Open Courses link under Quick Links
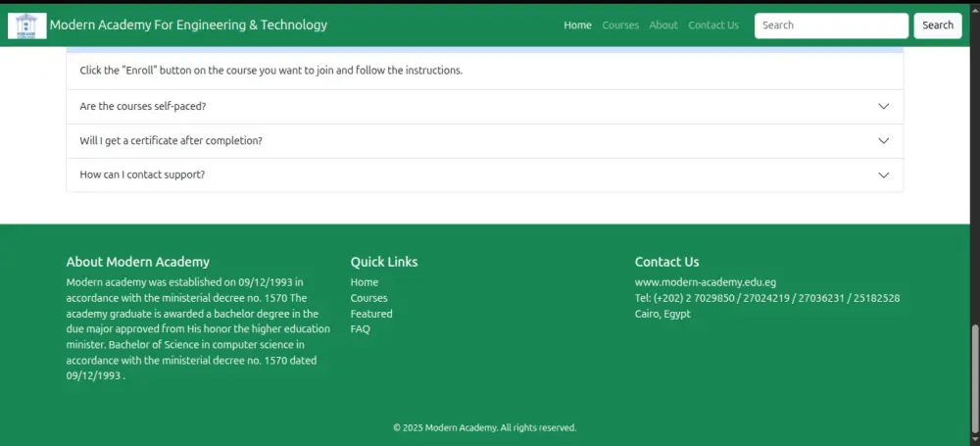Viewport: 980px width, 446px height. click(368, 298)
